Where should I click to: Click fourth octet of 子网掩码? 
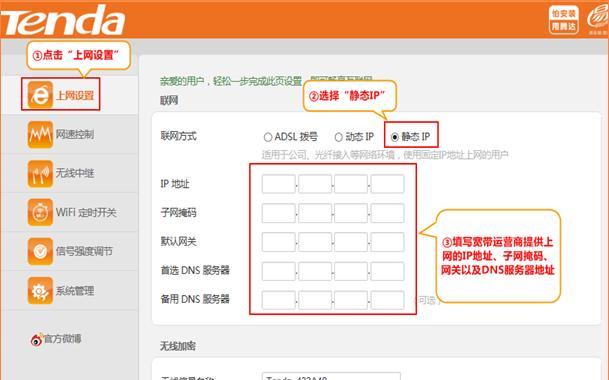pos(387,213)
